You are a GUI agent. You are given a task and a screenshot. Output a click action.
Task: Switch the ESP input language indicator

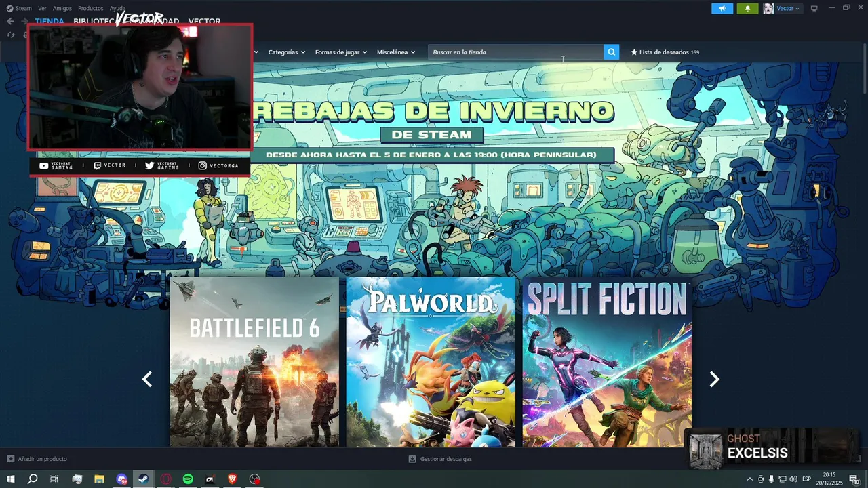(806, 479)
